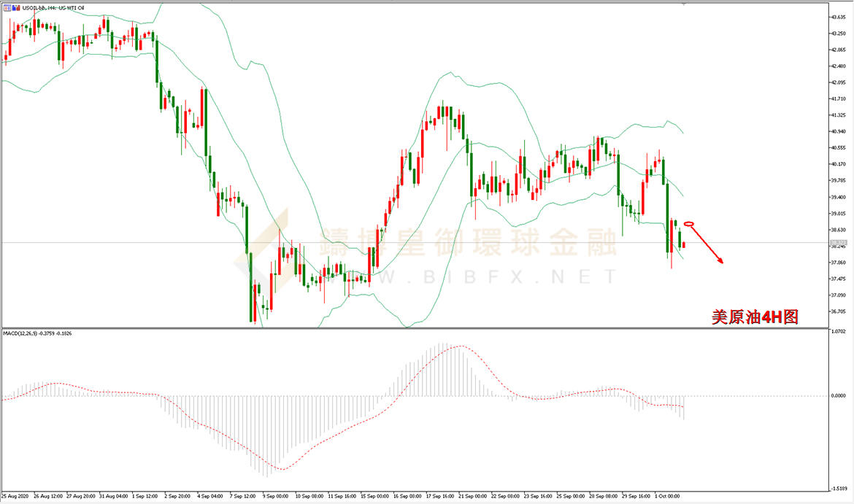Viewport: 854px width, 504px height.
Task: Click the 9 Sep 00:00 time axis label
Action: pos(275,497)
